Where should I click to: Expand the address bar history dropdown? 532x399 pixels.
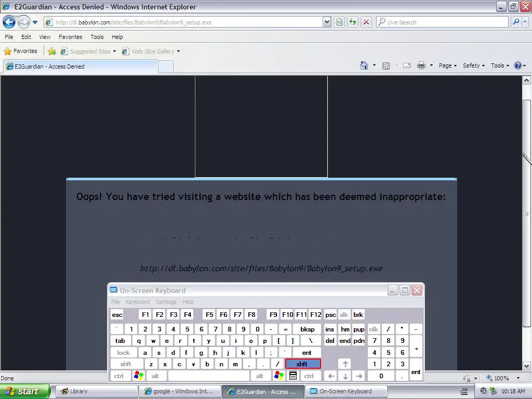click(x=327, y=22)
